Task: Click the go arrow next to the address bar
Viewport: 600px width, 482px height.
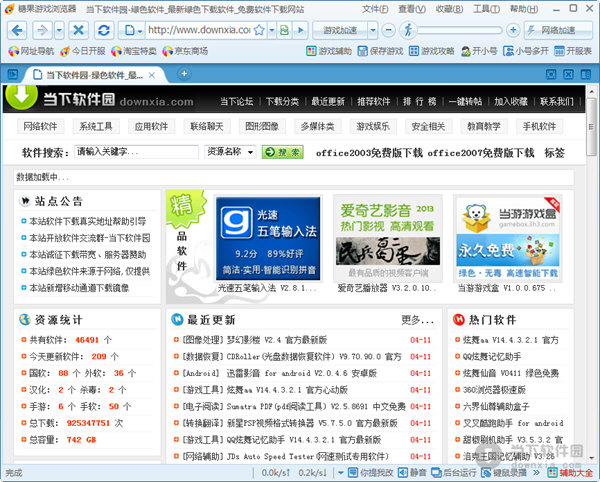Action: pos(301,30)
